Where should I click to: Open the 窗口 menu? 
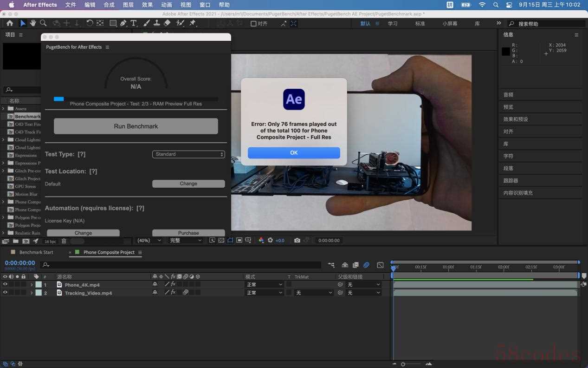click(x=205, y=5)
